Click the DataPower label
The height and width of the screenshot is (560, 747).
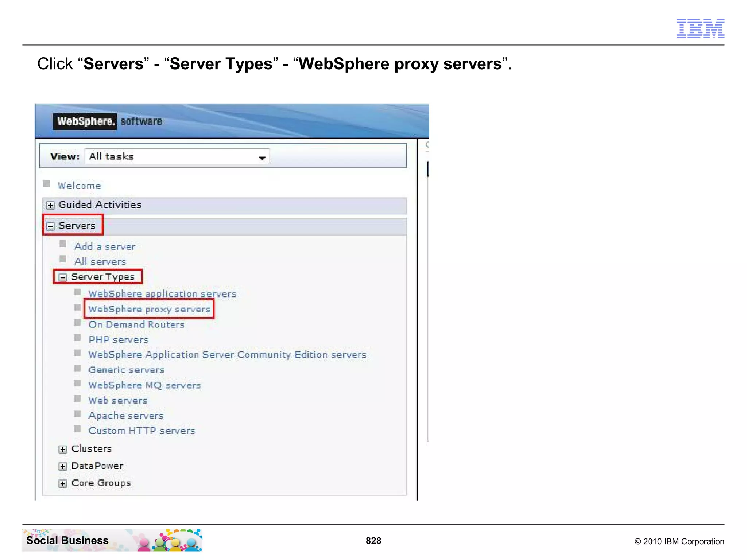click(x=97, y=466)
